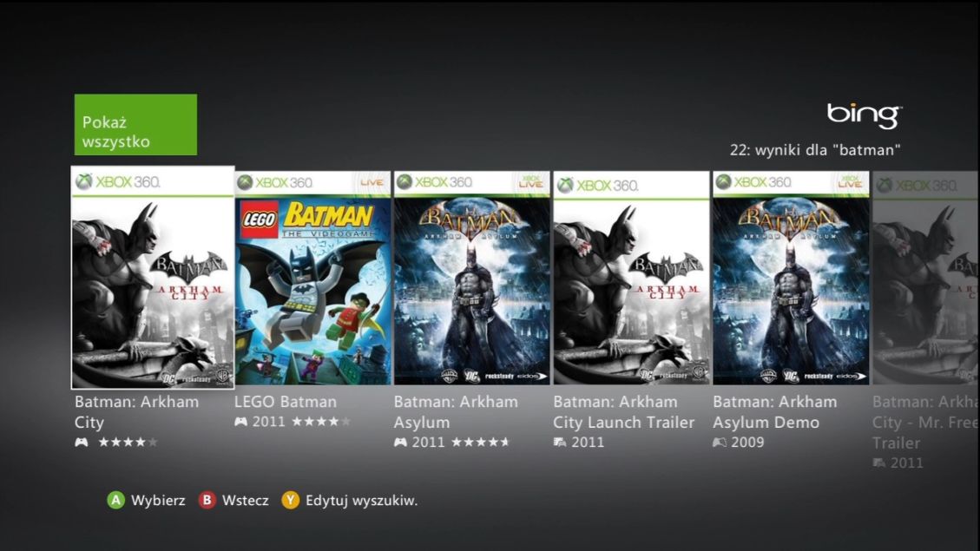Click the video icon under City Launch Trailer

560,443
